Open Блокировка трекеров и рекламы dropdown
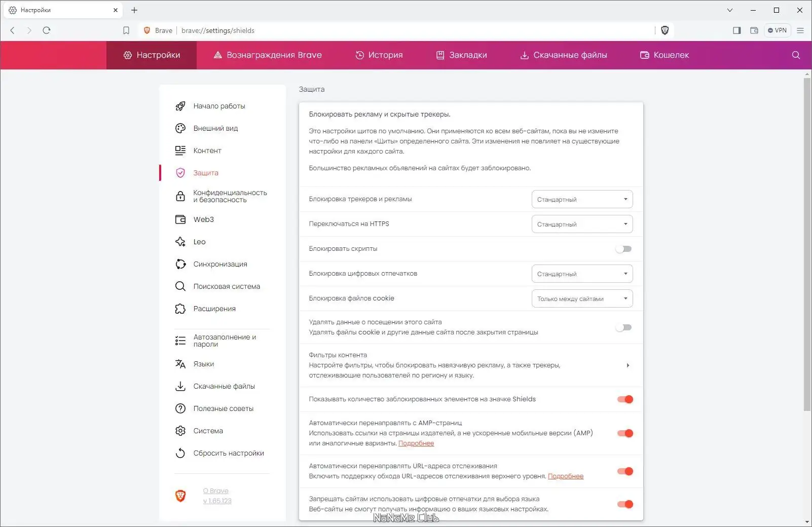 pyautogui.click(x=582, y=199)
